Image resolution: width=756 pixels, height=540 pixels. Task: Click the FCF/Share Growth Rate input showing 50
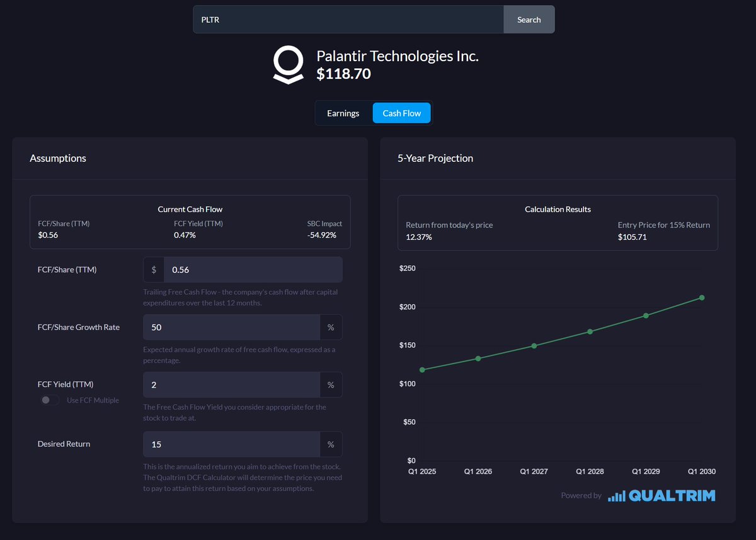click(232, 328)
